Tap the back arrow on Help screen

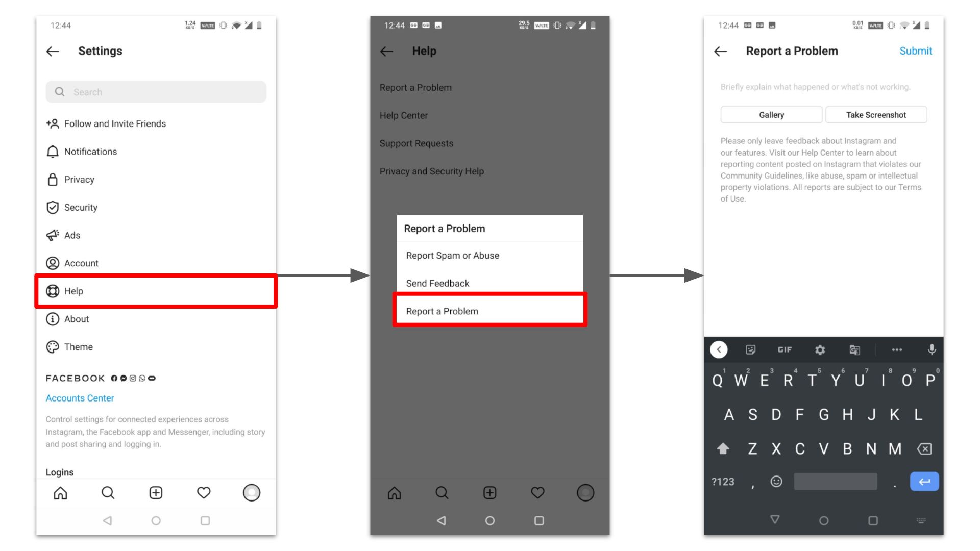coord(387,51)
